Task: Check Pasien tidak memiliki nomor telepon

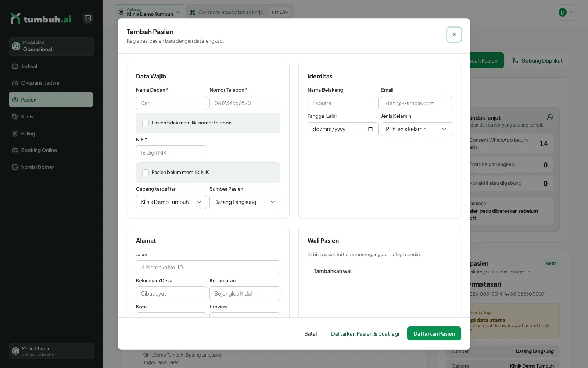Action: [146, 123]
